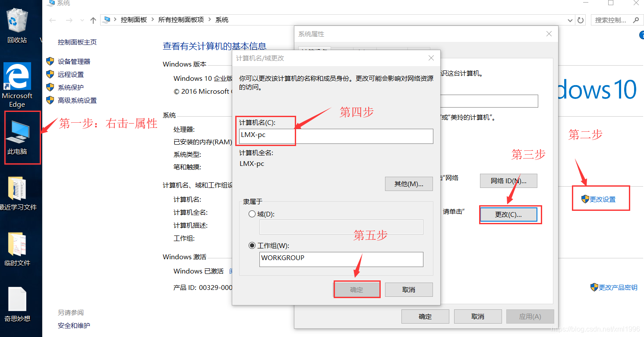Click computer description field in 系统属性
Image resolution: width=644 pixels, height=337 pixels.
pyautogui.click(x=489, y=101)
